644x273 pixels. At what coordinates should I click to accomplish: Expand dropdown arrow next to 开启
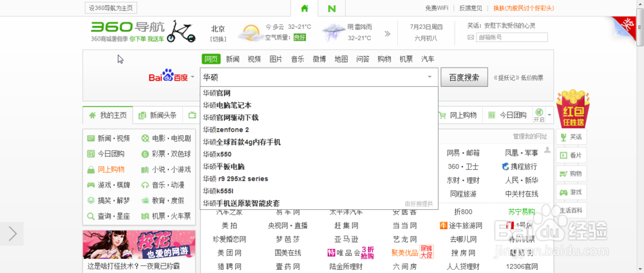click(549, 115)
